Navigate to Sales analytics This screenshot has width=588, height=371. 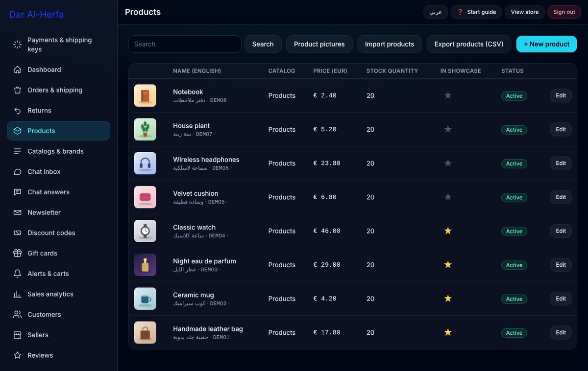(58, 294)
